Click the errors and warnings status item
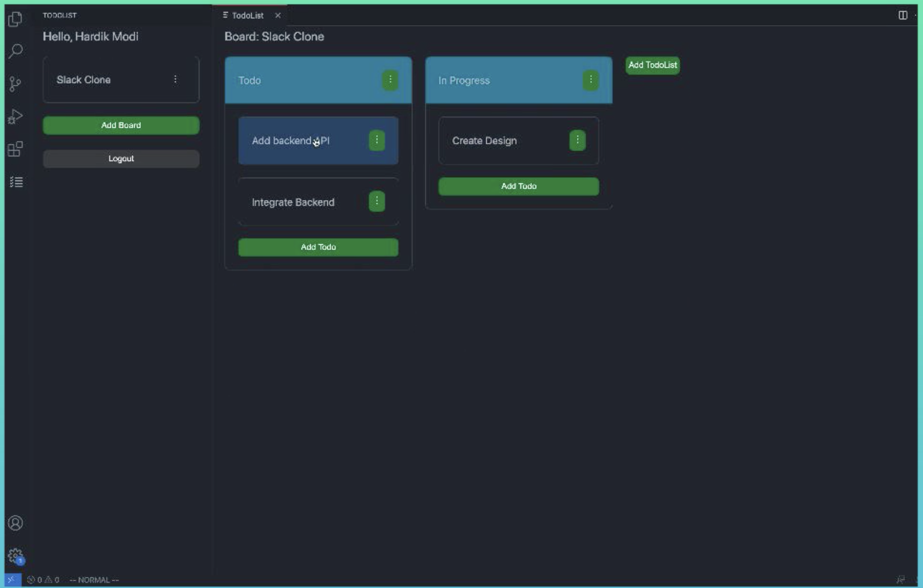 [x=44, y=579]
